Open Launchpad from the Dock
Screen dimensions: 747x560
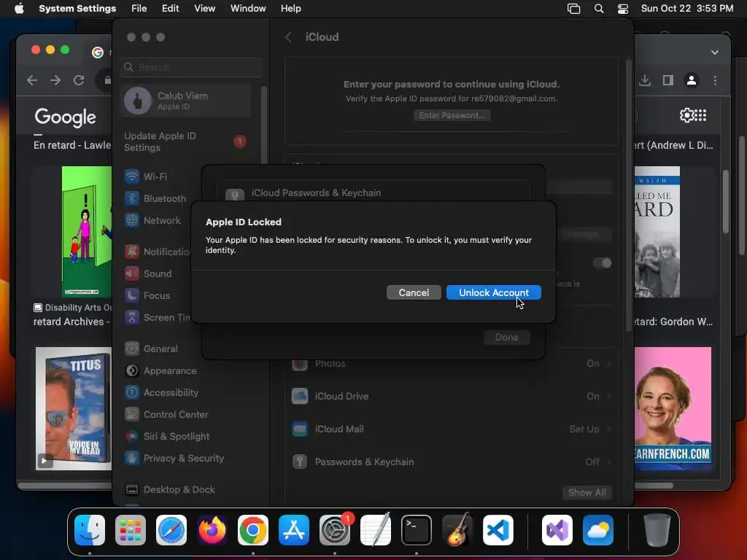pos(131,530)
